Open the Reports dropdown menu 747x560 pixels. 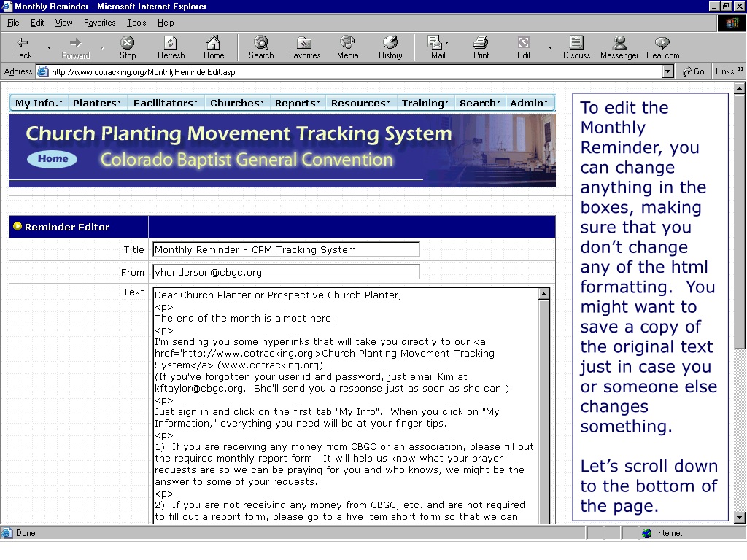click(298, 103)
